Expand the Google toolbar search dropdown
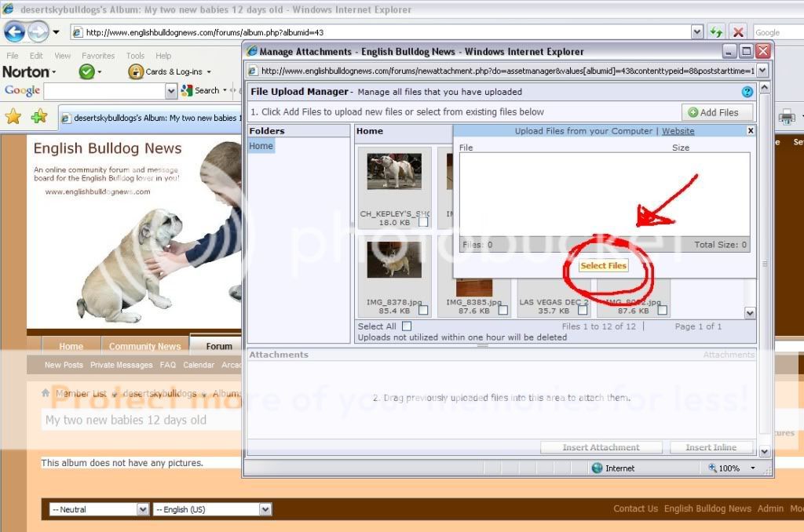 coord(171,91)
